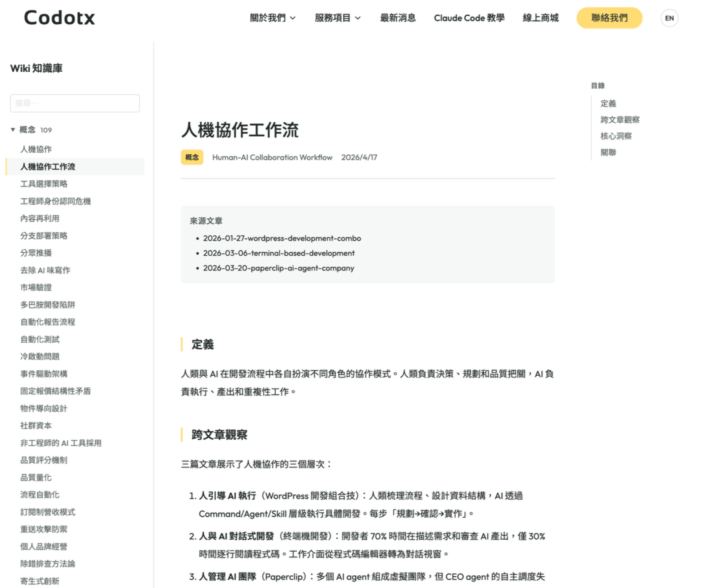Switch language with the EN button
The height and width of the screenshot is (588, 703).
coord(669,18)
